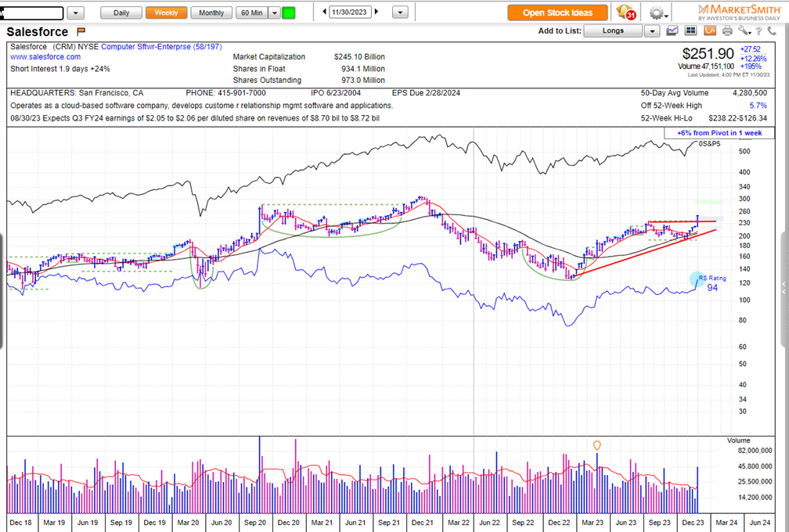
Task: Advance date with the right arrow
Action: coord(376,12)
